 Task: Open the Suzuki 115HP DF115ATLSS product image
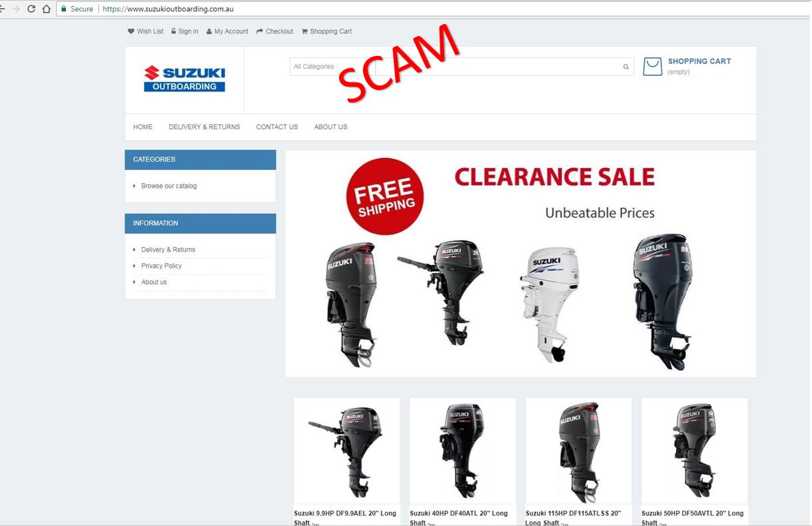click(578, 451)
